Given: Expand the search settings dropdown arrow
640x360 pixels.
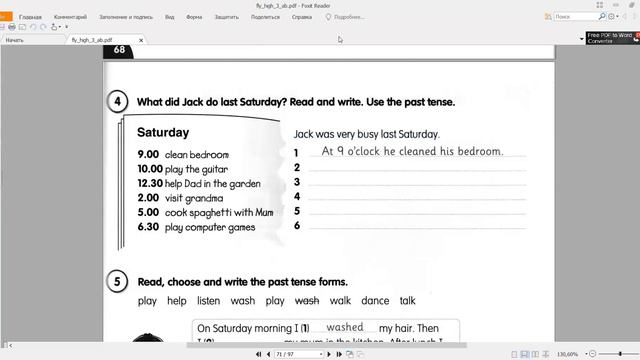Looking at the screenshot, I should [617, 17].
